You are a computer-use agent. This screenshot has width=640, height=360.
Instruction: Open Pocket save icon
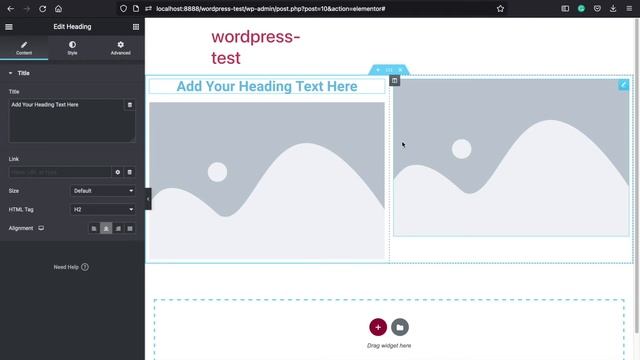[x=597, y=9]
